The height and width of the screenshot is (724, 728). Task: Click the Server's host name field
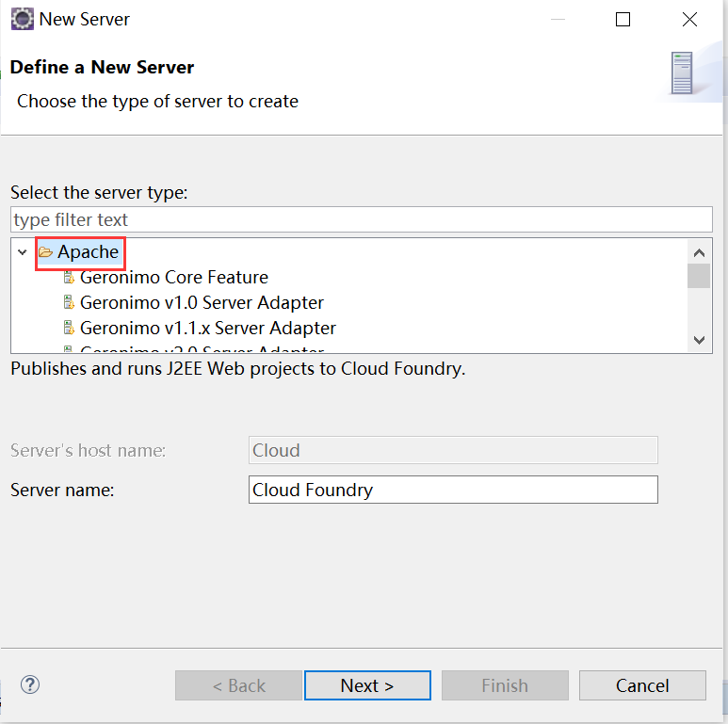(x=453, y=450)
